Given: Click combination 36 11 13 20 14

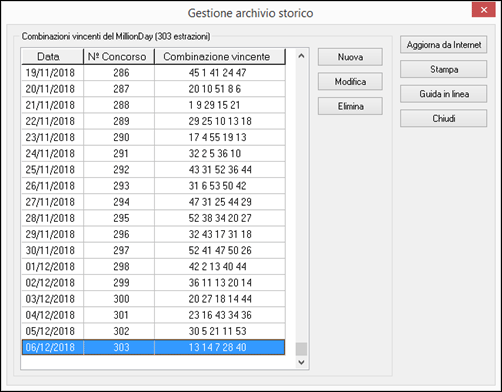Looking at the screenshot, I should coord(220,283).
